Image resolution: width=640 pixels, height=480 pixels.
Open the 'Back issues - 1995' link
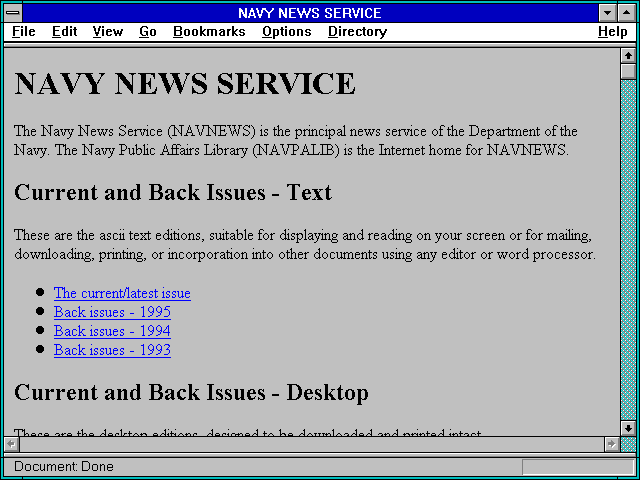point(112,312)
